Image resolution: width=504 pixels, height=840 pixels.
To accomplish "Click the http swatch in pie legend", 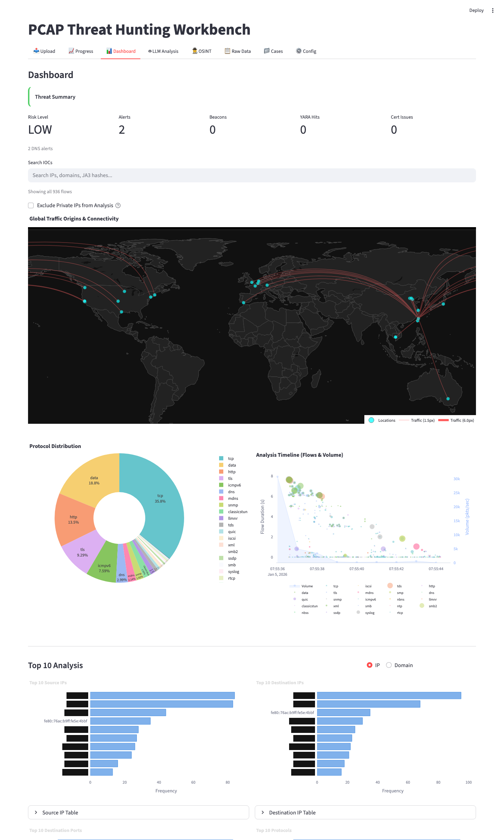I will [x=221, y=472].
